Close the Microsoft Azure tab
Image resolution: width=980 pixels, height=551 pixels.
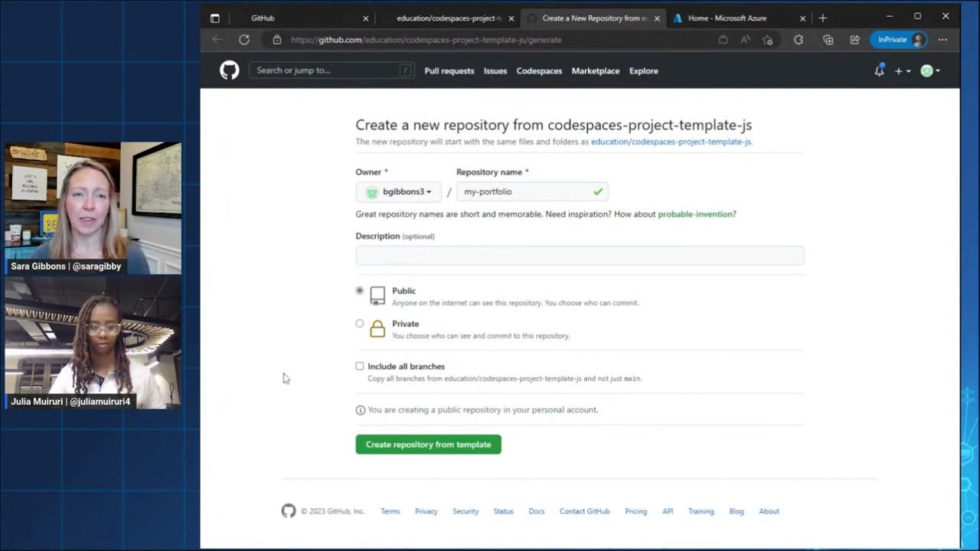(x=802, y=18)
